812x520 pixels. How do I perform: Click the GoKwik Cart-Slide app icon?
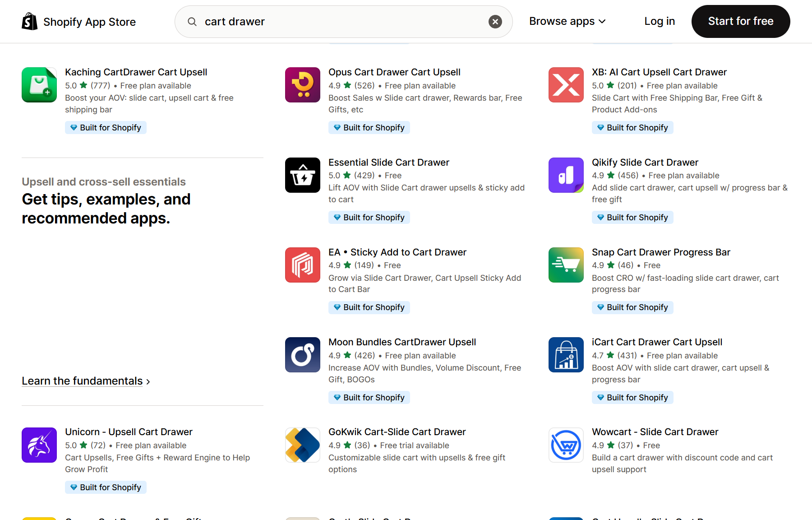coord(302,445)
